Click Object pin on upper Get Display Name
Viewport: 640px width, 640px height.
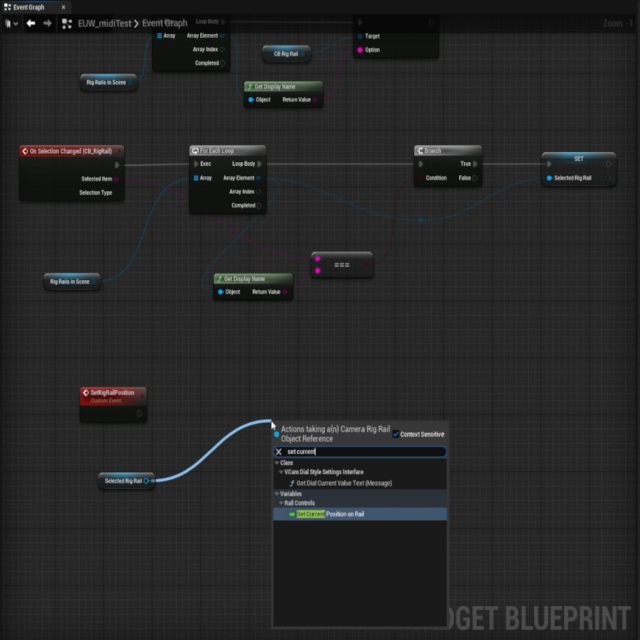pos(251,100)
